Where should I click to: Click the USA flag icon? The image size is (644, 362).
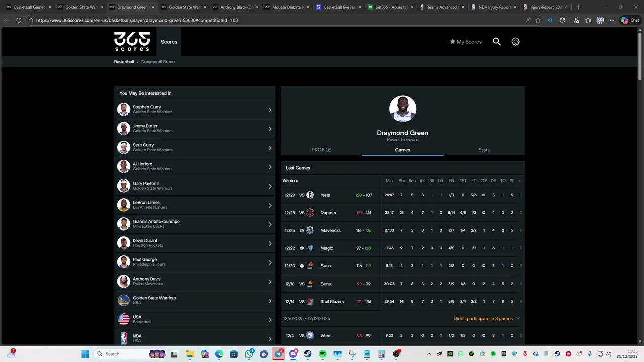(124, 320)
